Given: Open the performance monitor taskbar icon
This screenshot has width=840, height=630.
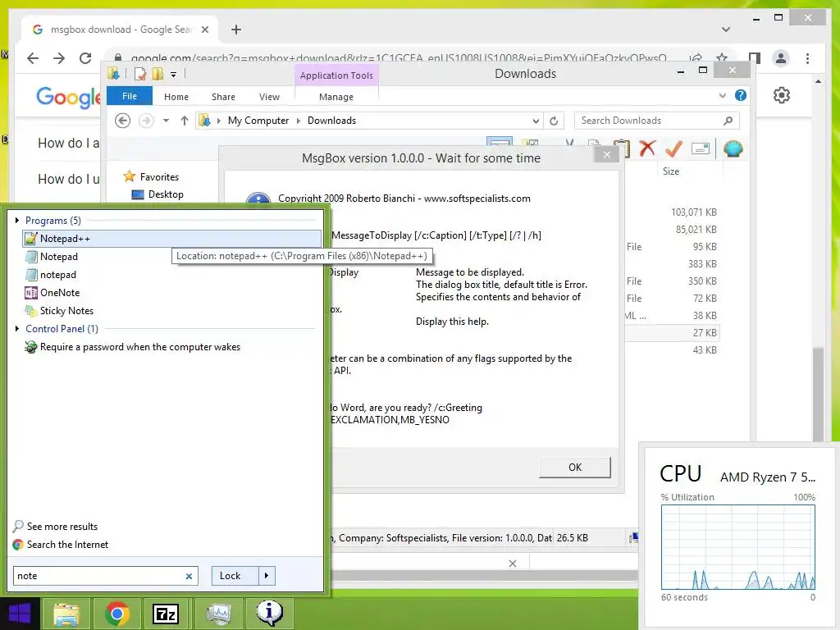Looking at the screenshot, I should tap(219, 614).
